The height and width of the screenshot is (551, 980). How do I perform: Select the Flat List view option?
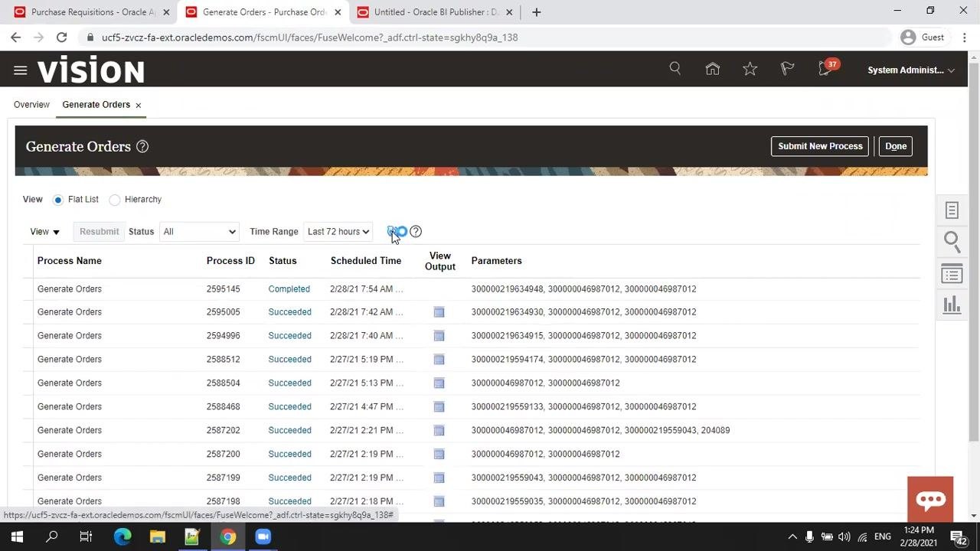(x=58, y=200)
